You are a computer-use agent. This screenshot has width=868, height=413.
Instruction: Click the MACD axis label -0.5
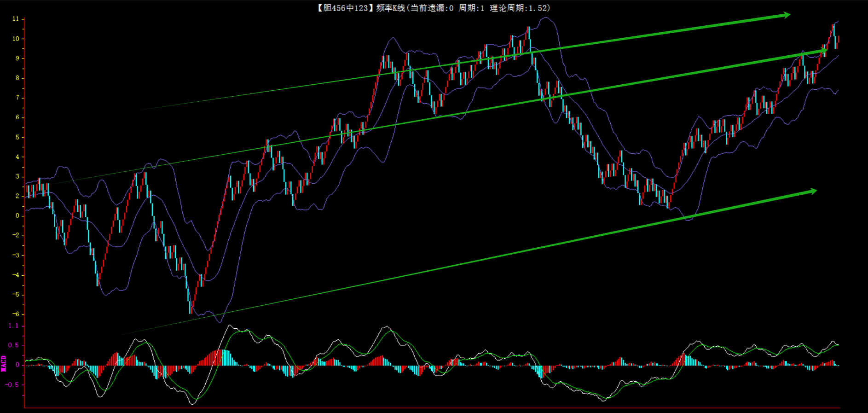point(13,384)
